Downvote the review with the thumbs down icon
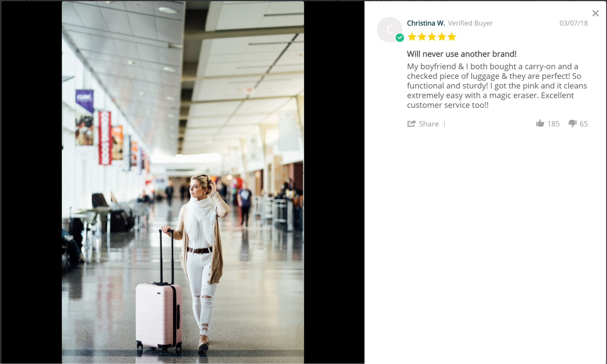Screen dimensions: 607x364 572,124
